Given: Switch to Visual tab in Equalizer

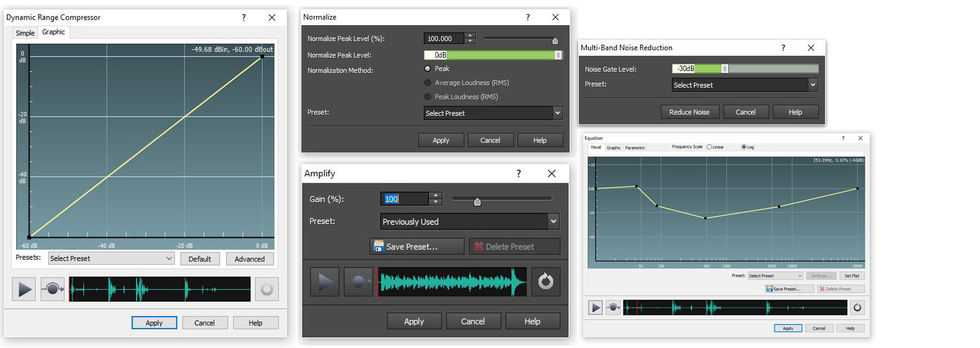Looking at the screenshot, I should (x=596, y=147).
